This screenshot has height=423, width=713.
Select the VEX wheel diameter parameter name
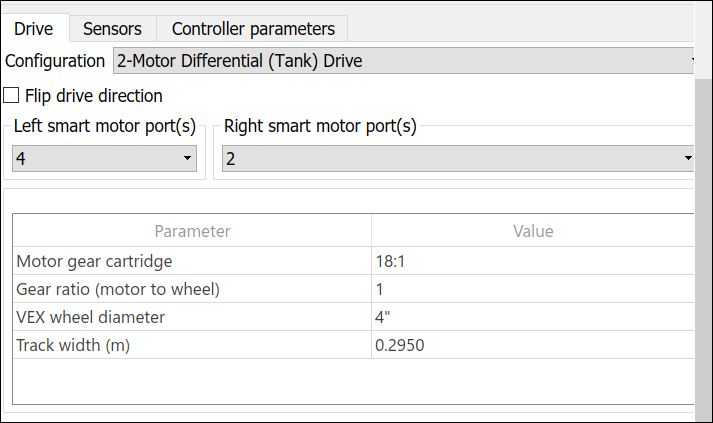[x=91, y=318]
